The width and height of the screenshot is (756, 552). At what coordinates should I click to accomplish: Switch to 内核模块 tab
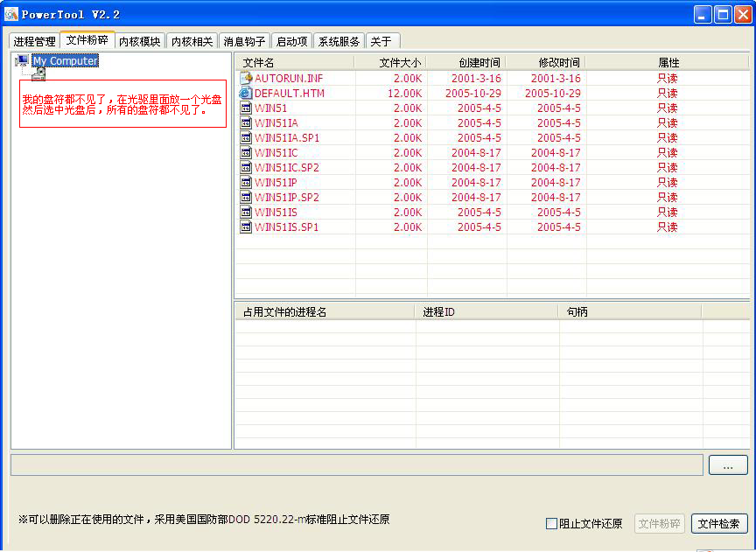(140, 41)
